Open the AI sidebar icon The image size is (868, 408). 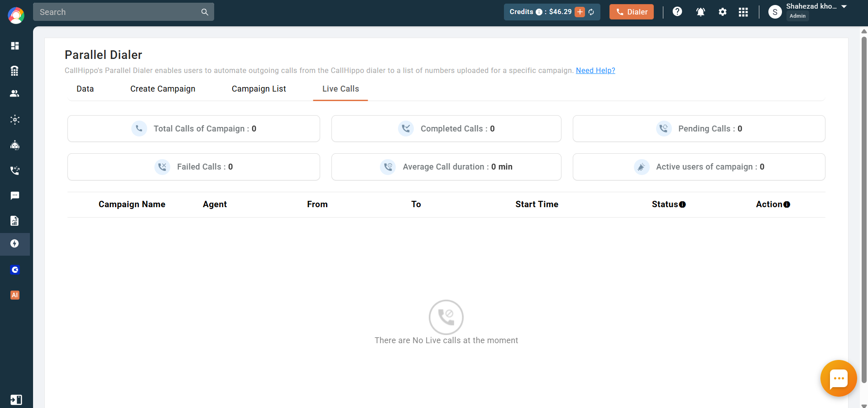coord(15,295)
